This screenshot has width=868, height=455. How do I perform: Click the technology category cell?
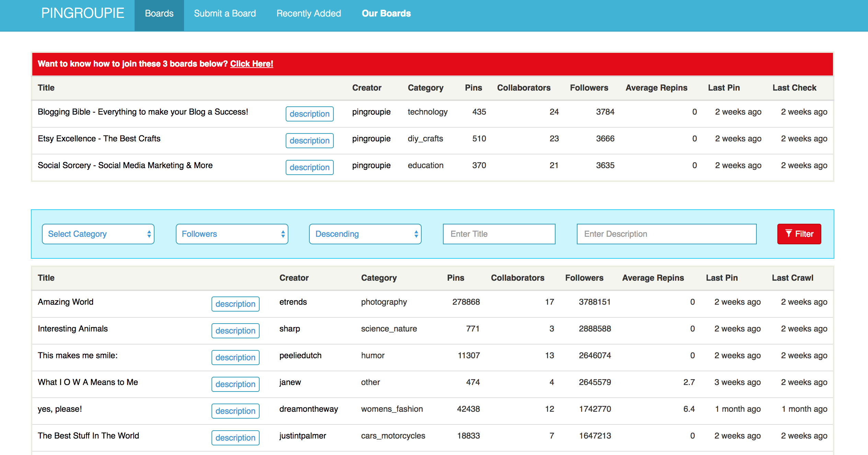point(428,112)
